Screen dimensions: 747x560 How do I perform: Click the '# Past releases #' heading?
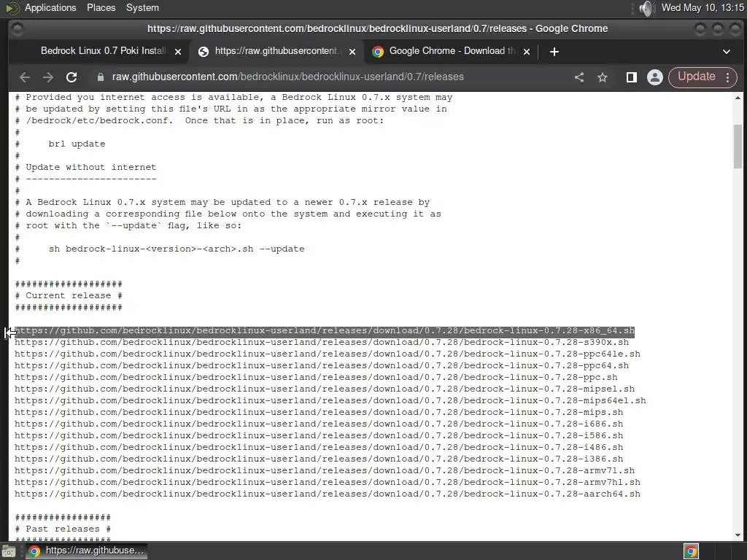pyautogui.click(x=63, y=529)
